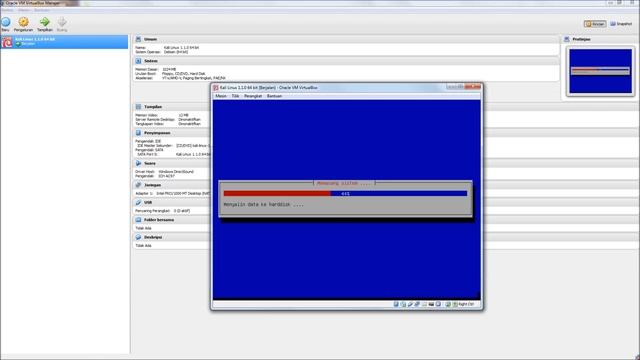Collapse the Deskripsi section header
The image size is (640, 360).
[x=153, y=237]
